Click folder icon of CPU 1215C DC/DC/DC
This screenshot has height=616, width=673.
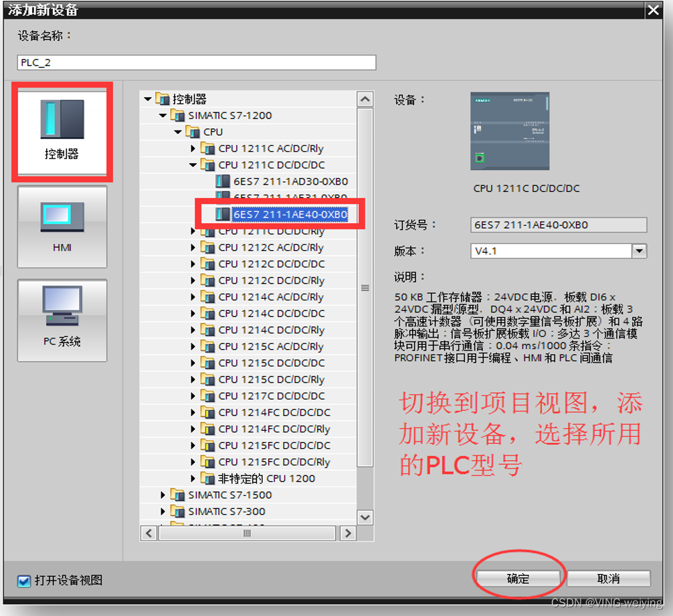(x=208, y=363)
